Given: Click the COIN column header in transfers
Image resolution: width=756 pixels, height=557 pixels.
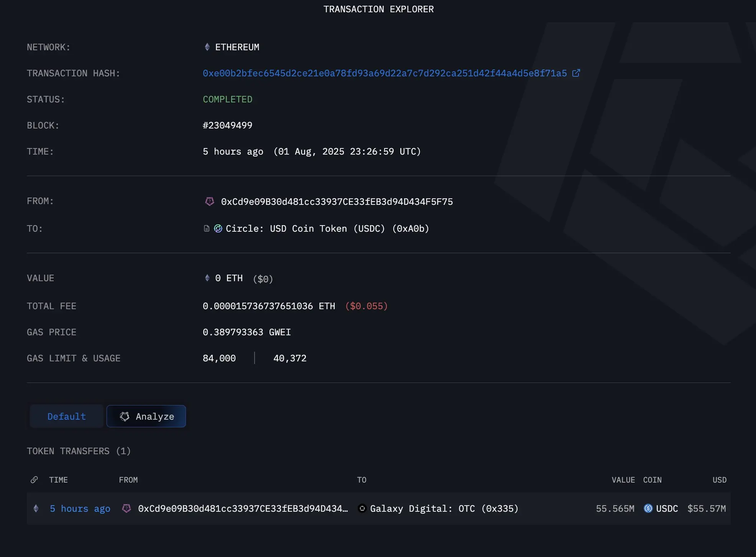Looking at the screenshot, I should (652, 480).
